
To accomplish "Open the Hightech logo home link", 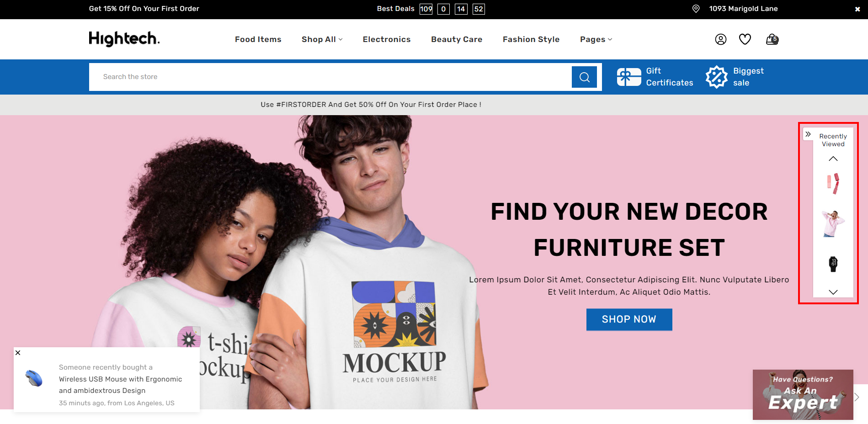I will pyautogui.click(x=124, y=39).
